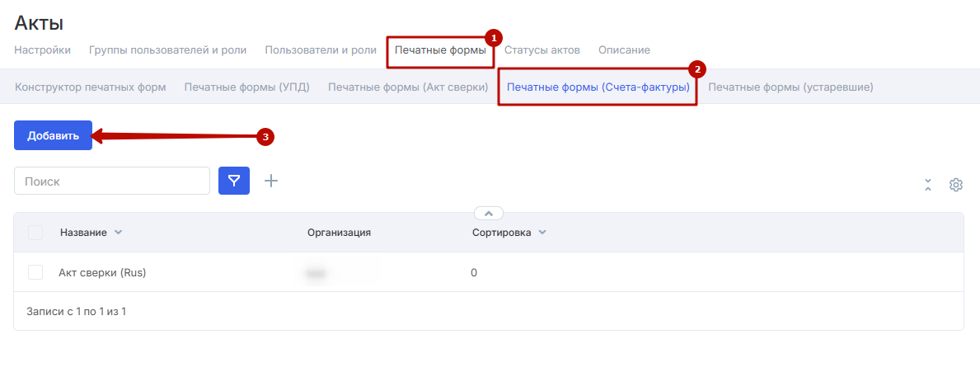
Task: Click the plus icon beside the filter
Action: pos(270,181)
